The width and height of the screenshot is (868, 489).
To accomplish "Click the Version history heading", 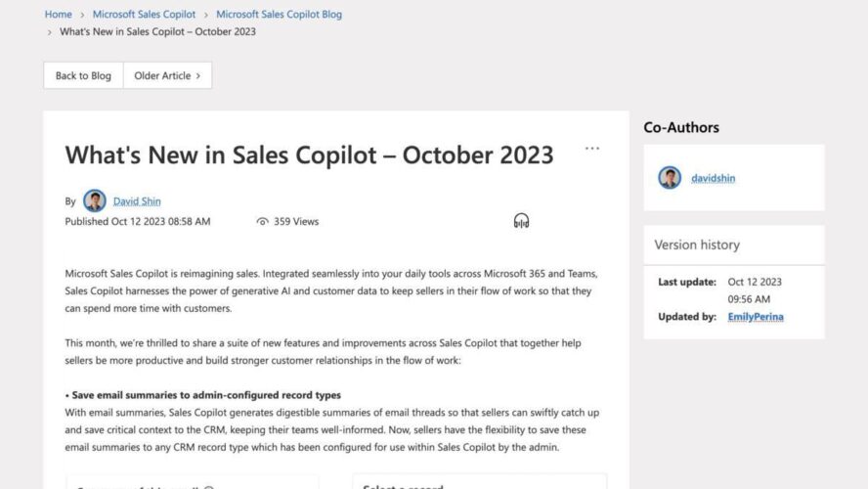I will click(697, 244).
